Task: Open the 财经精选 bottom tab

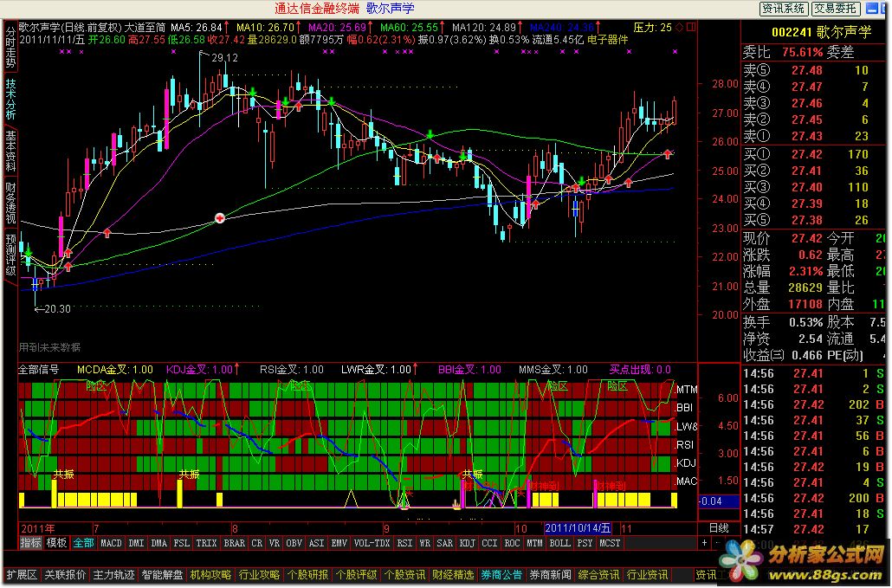Action: pyautogui.click(x=454, y=575)
